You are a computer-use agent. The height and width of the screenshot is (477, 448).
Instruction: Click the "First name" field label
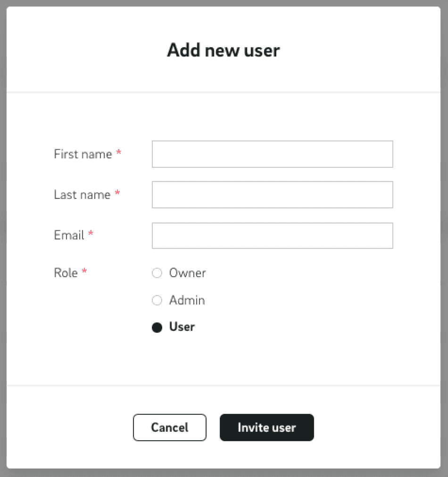pos(83,154)
